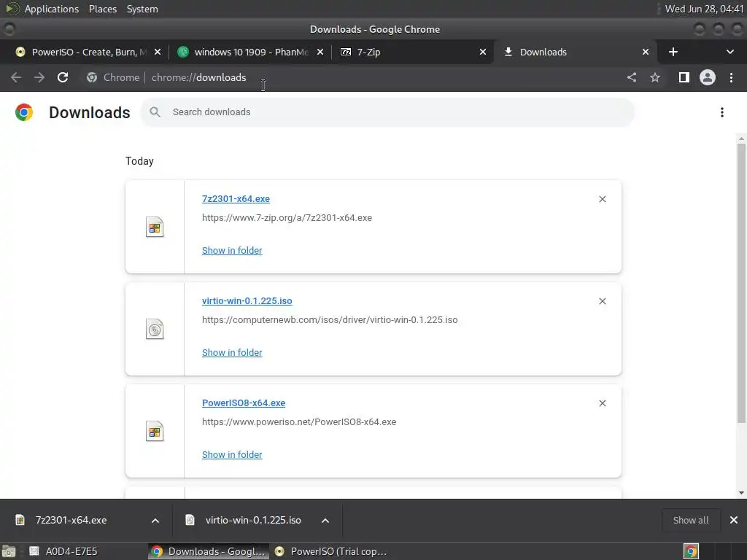
Task: Go forward using the forward arrow
Action: pos(39,77)
